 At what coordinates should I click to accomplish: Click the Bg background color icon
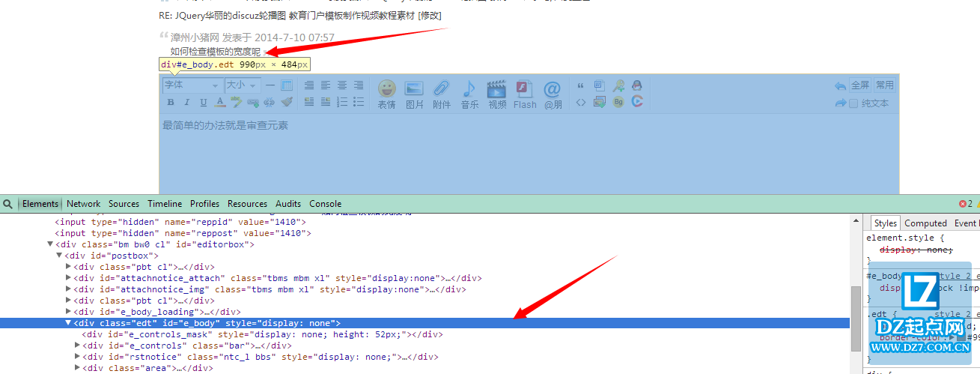(x=618, y=102)
